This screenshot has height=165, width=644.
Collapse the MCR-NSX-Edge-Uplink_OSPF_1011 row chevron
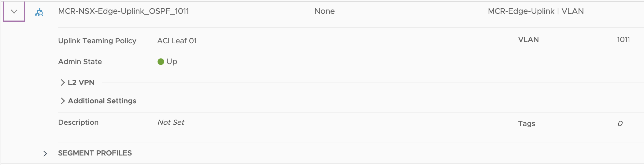(14, 12)
